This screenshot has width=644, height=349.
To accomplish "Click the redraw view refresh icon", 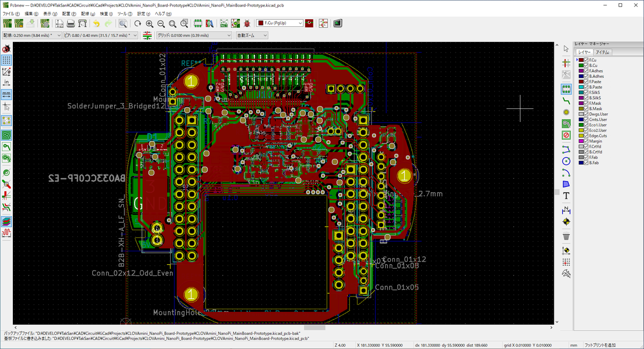I will [x=137, y=24].
